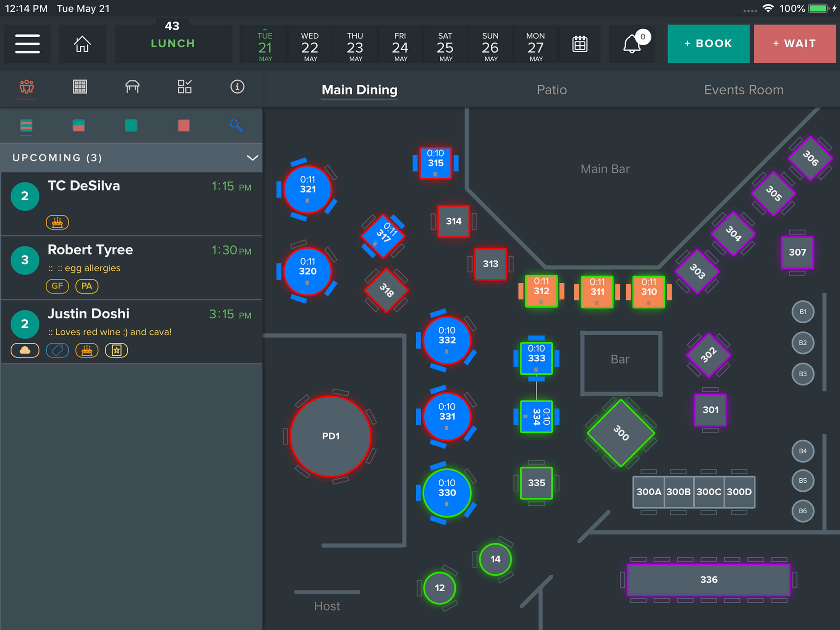The width and height of the screenshot is (840, 630).
Task: Select counter seat 300A
Action: 649,492
